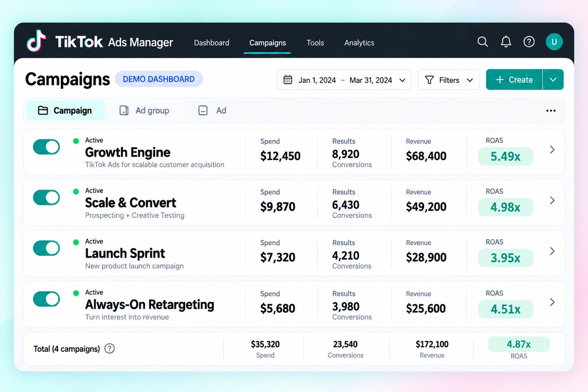588x392 pixels.
Task: Click the 3.95x ROAS badge
Action: tap(506, 258)
